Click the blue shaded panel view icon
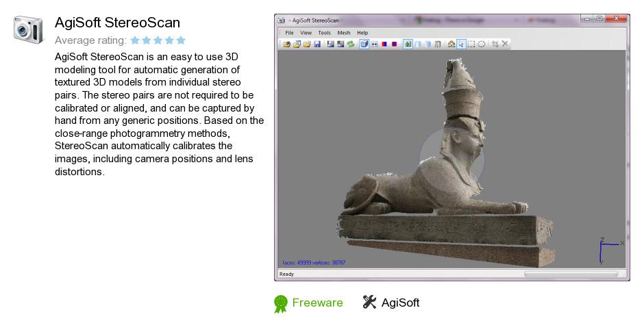This screenshot has height=334, width=644. [x=428, y=44]
